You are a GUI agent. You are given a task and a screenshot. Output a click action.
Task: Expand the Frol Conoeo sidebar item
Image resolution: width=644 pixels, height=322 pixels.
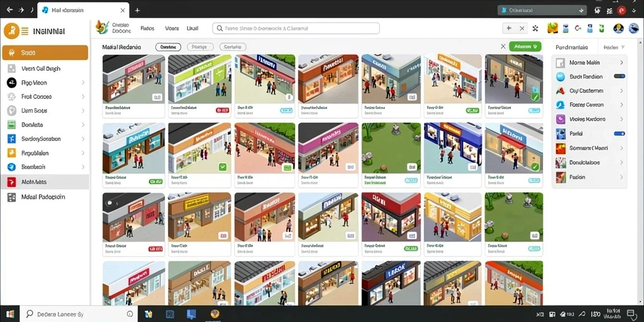pos(83,96)
